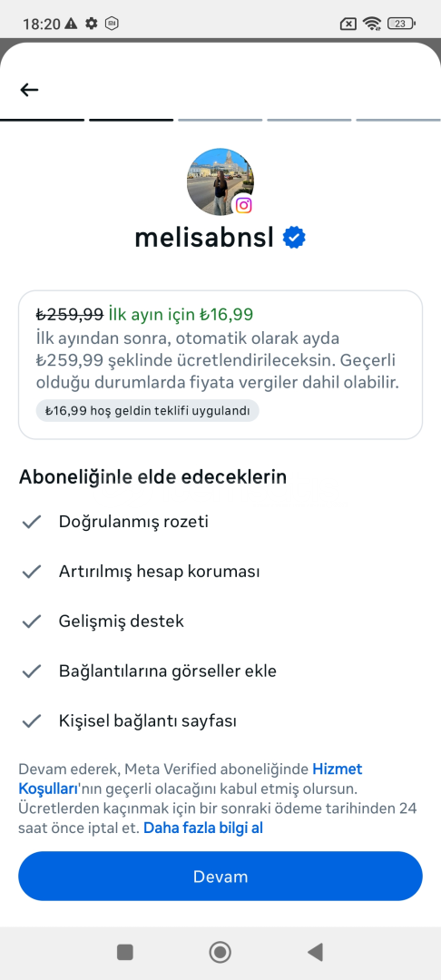Tap the first progress step segment
The height and width of the screenshot is (980, 441).
(x=43, y=120)
